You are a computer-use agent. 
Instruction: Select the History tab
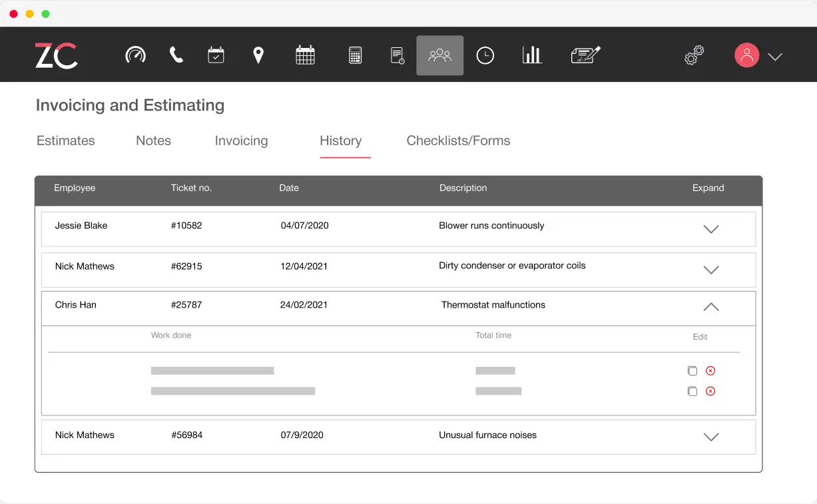click(341, 140)
